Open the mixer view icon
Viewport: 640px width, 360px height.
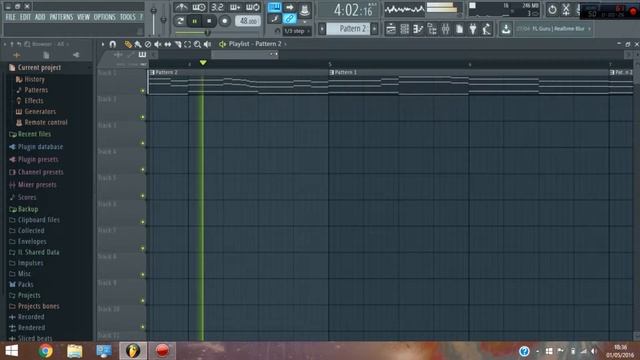(445, 29)
